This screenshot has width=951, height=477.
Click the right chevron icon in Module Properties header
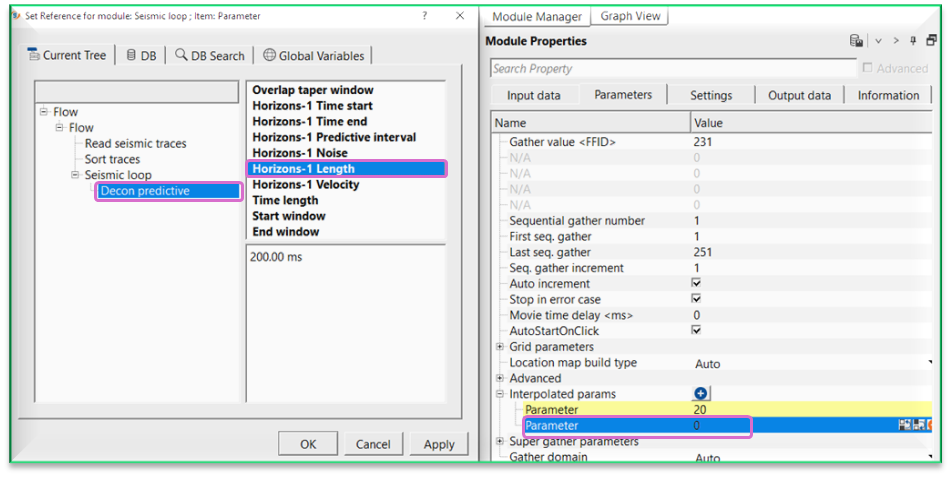(895, 41)
